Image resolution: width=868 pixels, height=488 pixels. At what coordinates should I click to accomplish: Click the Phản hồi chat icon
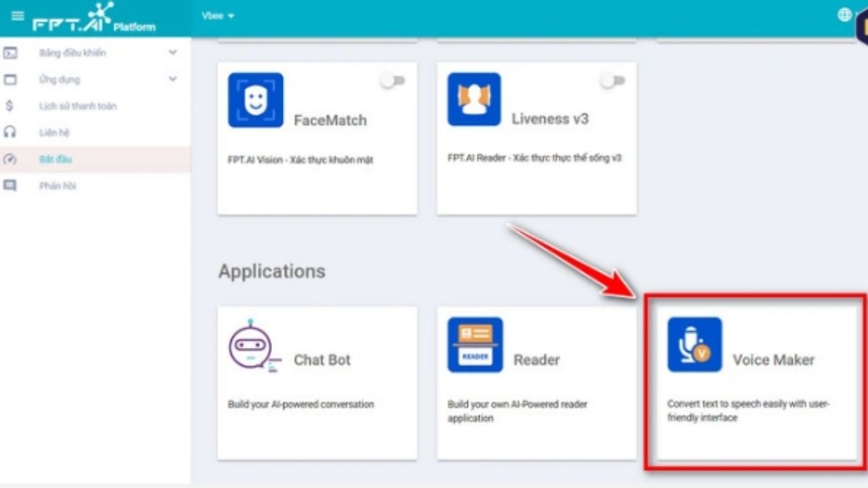tap(10, 186)
